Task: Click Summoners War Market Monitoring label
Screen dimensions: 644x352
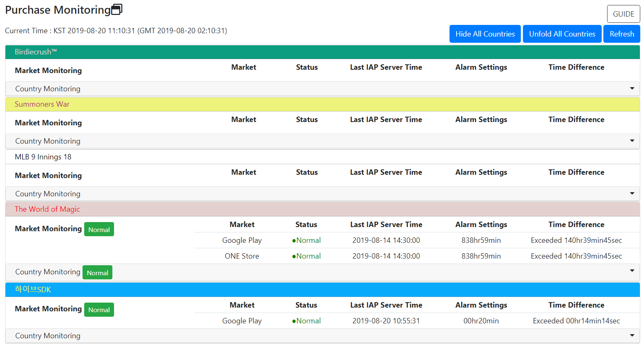Action: (x=48, y=123)
